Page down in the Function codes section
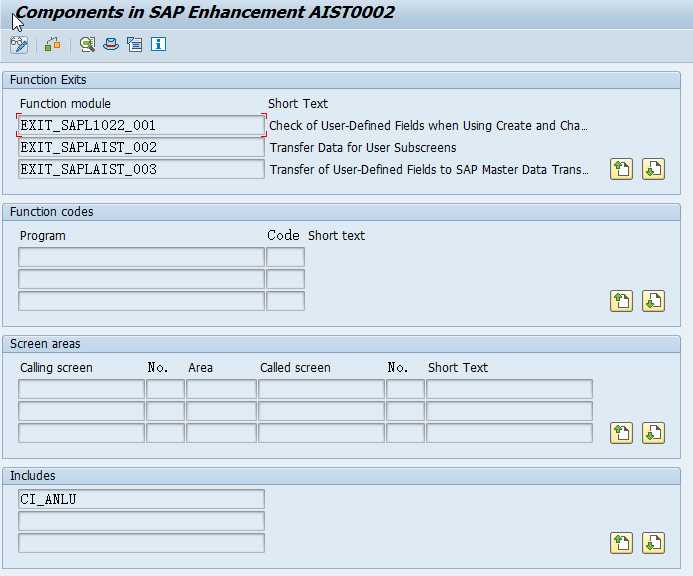The width and height of the screenshot is (693, 576). pyautogui.click(x=653, y=301)
